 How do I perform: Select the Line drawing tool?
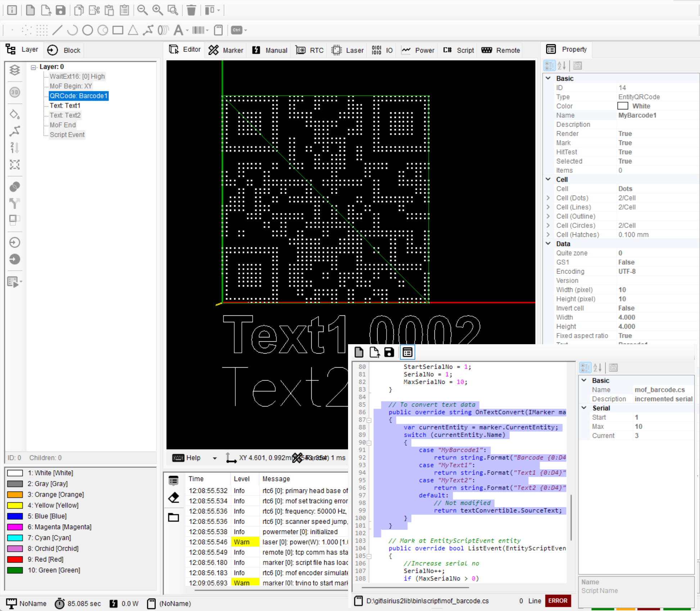(58, 30)
